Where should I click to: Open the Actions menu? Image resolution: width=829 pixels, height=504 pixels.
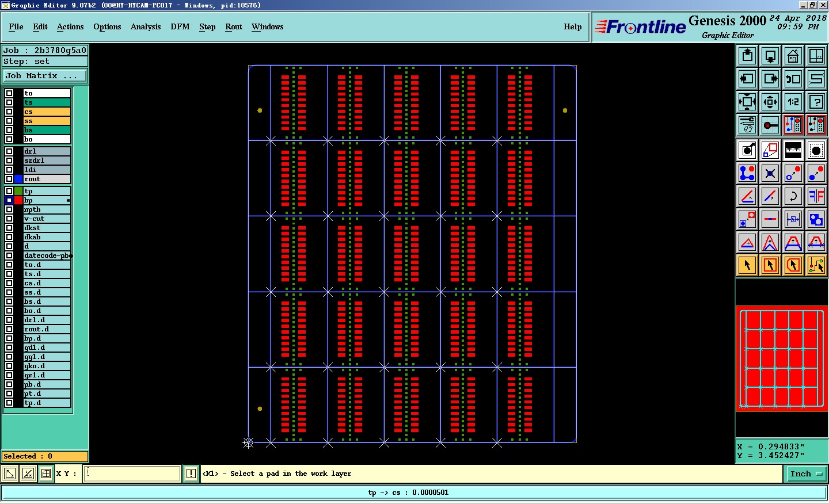(x=70, y=26)
